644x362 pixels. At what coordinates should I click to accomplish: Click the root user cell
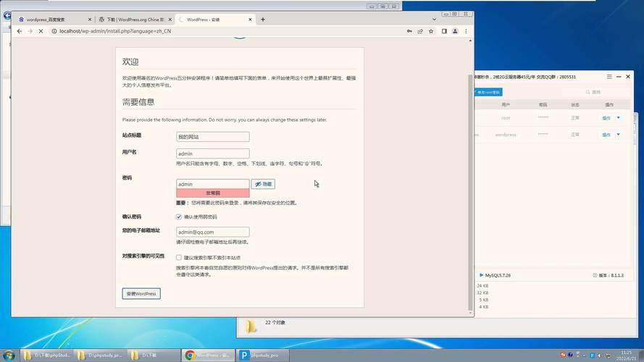(506, 118)
